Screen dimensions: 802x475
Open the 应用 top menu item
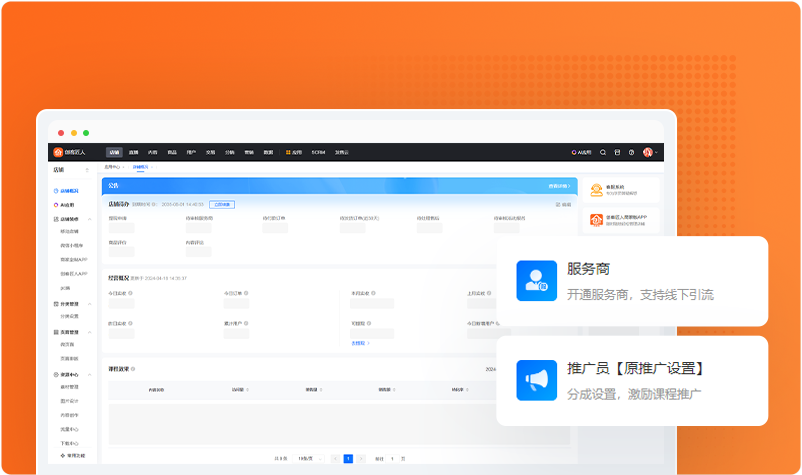pyautogui.click(x=294, y=152)
